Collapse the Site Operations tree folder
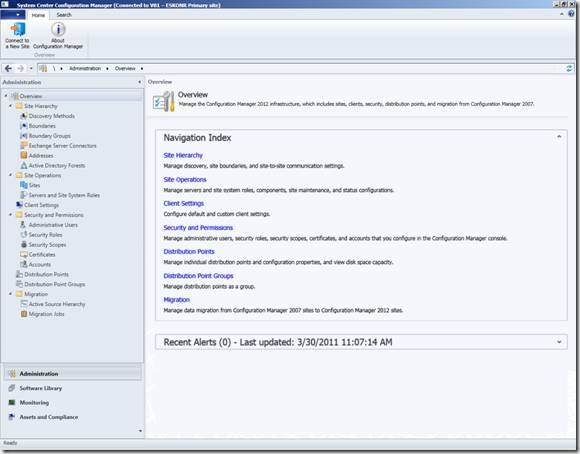This screenshot has height=454, width=580. pyautogui.click(x=10, y=175)
